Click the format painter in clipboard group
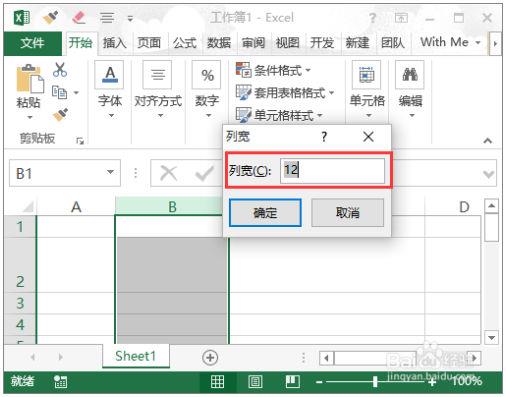The width and height of the screenshot is (506, 397). (x=60, y=114)
